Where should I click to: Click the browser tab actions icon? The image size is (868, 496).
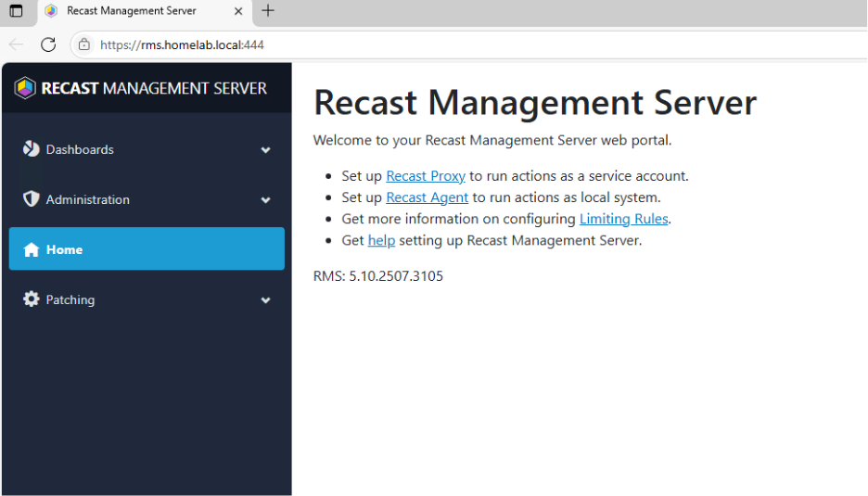coord(16,11)
